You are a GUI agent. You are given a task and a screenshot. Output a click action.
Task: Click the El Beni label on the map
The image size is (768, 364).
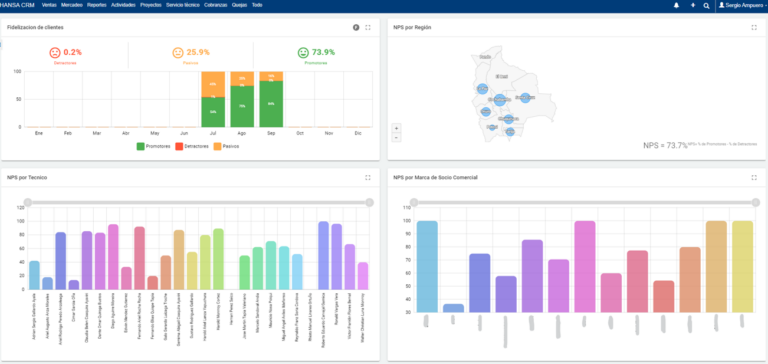pyautogui.click(x=502, y=76)
